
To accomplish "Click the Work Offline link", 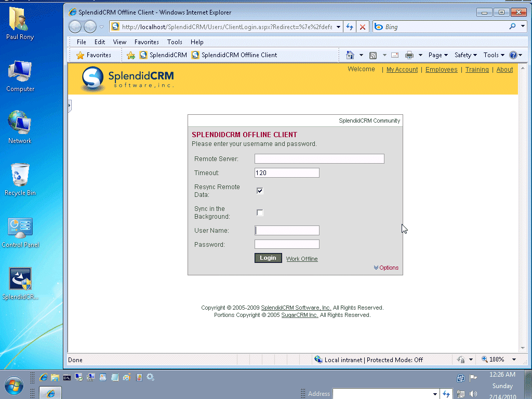I will [302, 259].
